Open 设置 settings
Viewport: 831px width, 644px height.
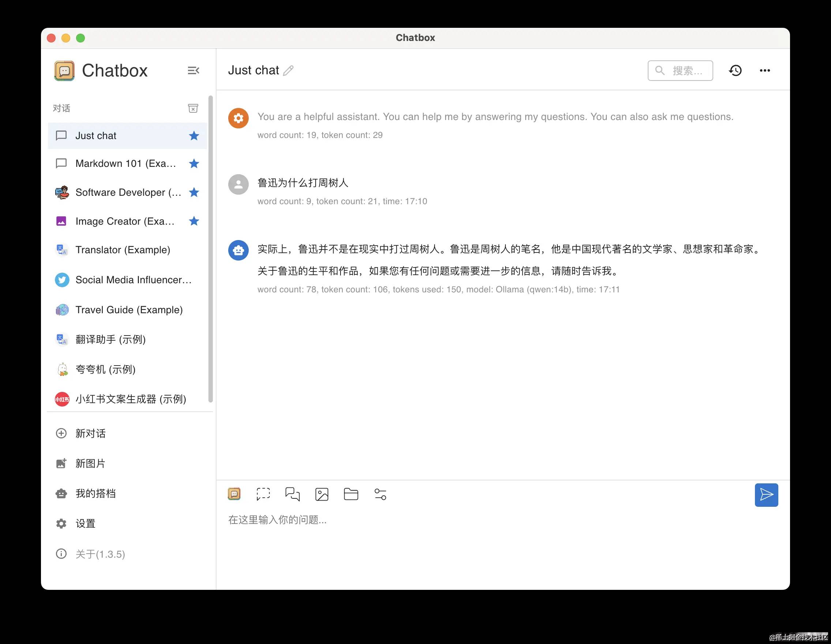127,523
